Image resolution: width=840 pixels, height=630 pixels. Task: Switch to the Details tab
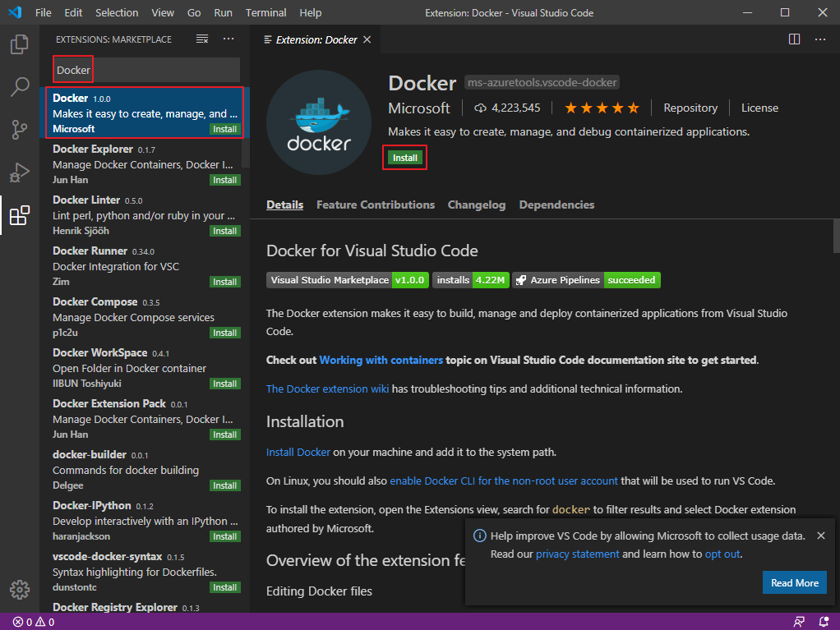[x=285, y=205]
